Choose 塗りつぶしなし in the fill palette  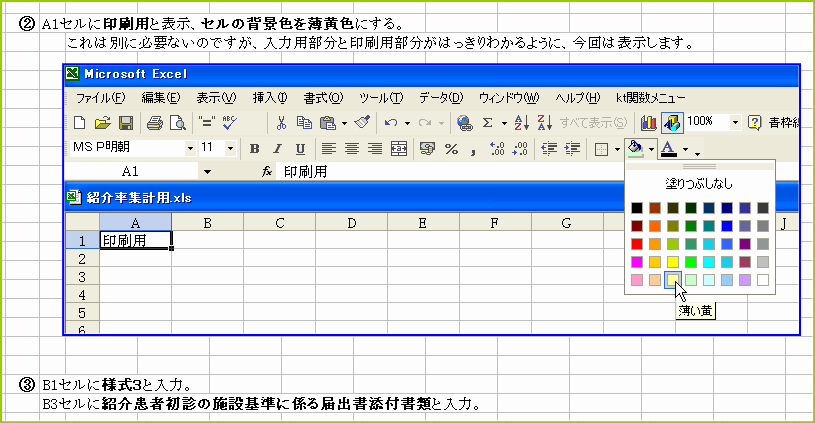699,183
